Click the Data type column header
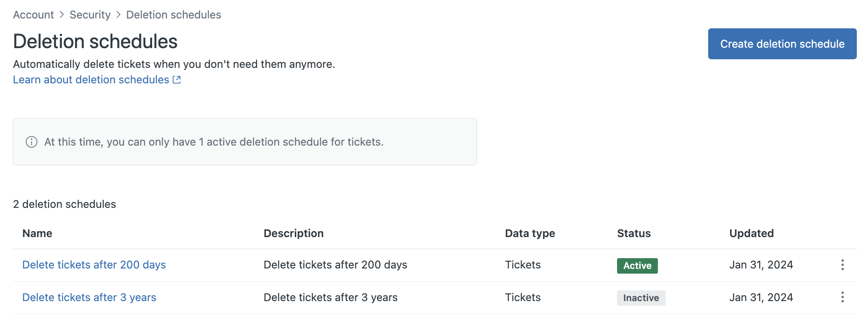 530,233
